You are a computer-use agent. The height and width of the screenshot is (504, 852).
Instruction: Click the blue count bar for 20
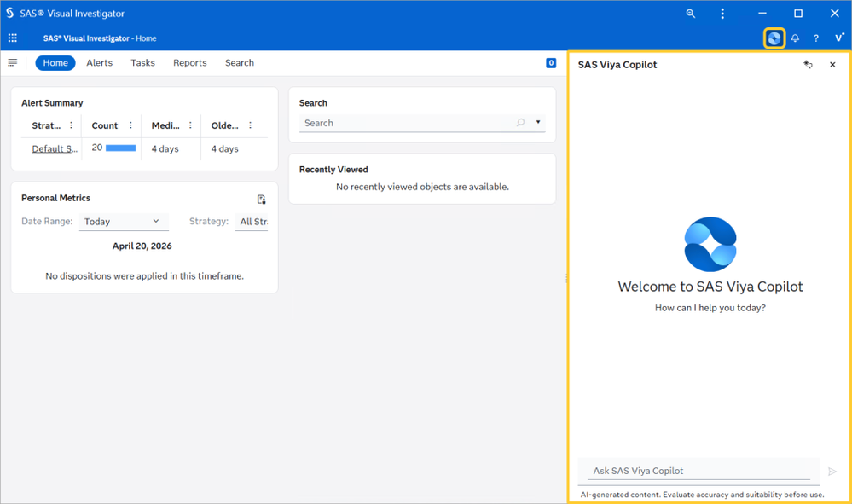click(120, 148)
